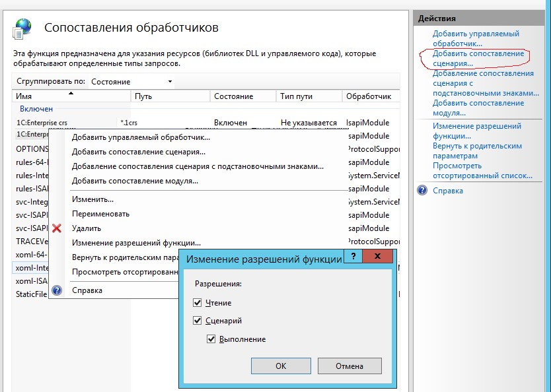
Task: Click the Handler Mappings globe icon
Action: pyautogui.click(x=23, y=28)
